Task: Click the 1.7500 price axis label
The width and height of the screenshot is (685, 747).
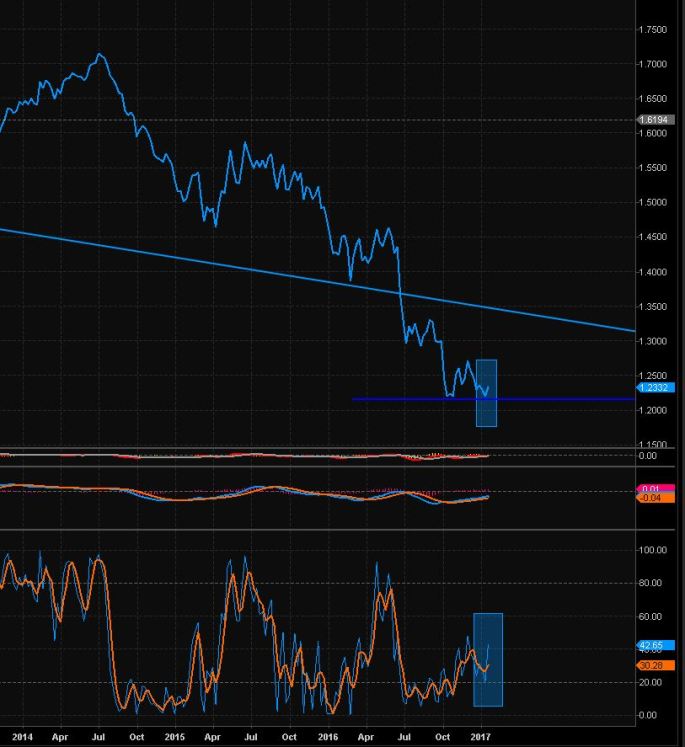Action: (654, 30)
